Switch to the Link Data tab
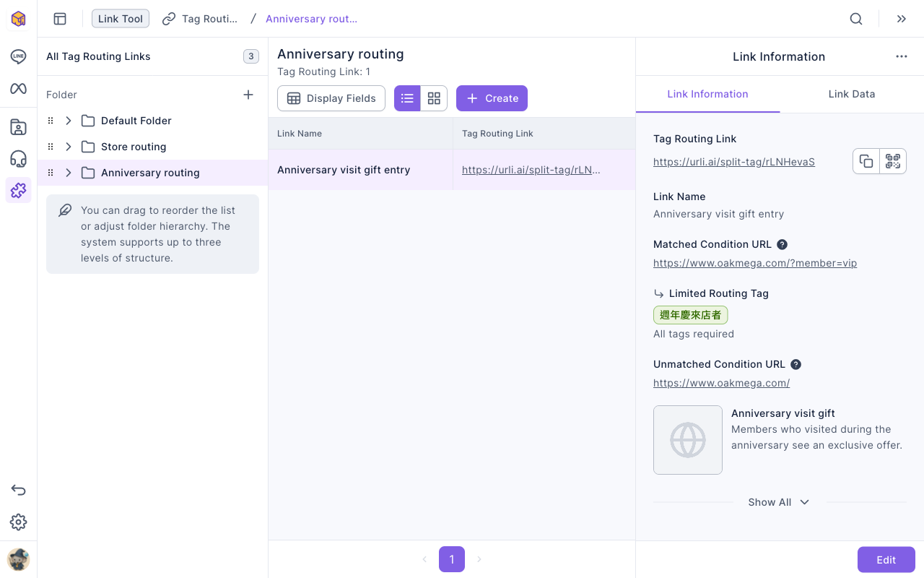 [x=852, y=94]
